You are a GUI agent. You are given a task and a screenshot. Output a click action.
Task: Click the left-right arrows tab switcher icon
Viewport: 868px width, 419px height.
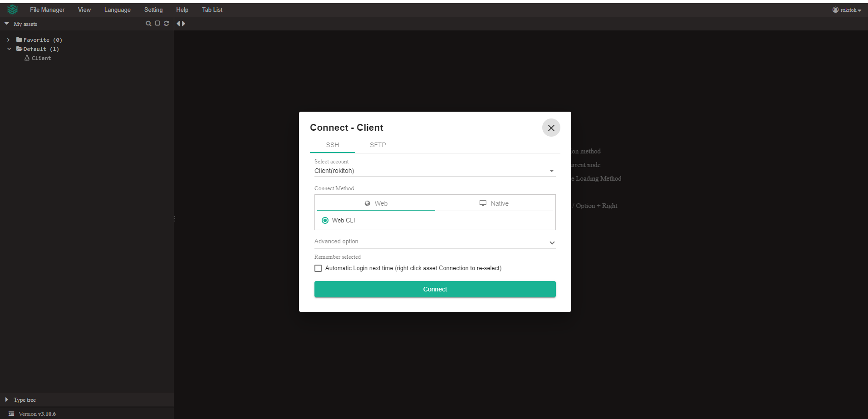(181, 24)
